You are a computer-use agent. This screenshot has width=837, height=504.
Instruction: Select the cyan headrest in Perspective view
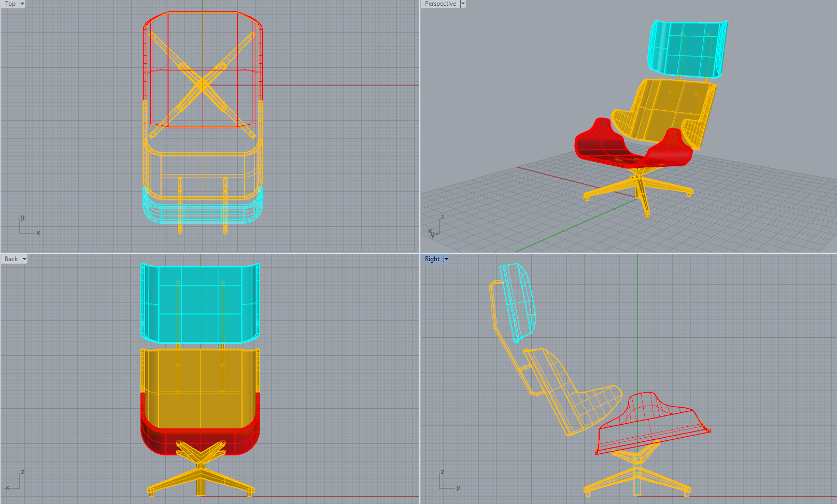[684, 49]
